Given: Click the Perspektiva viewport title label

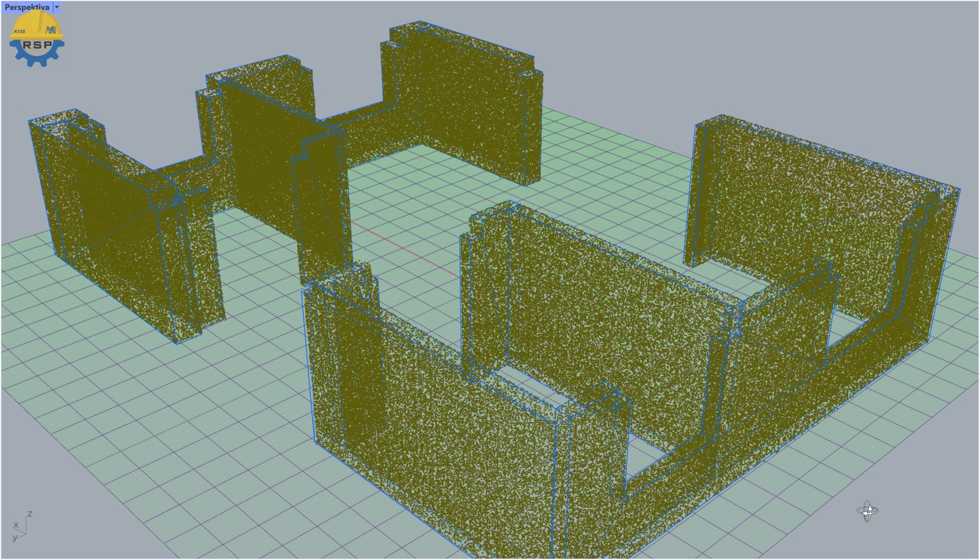Looking at the screenshot, I should (x=26, y=8).
